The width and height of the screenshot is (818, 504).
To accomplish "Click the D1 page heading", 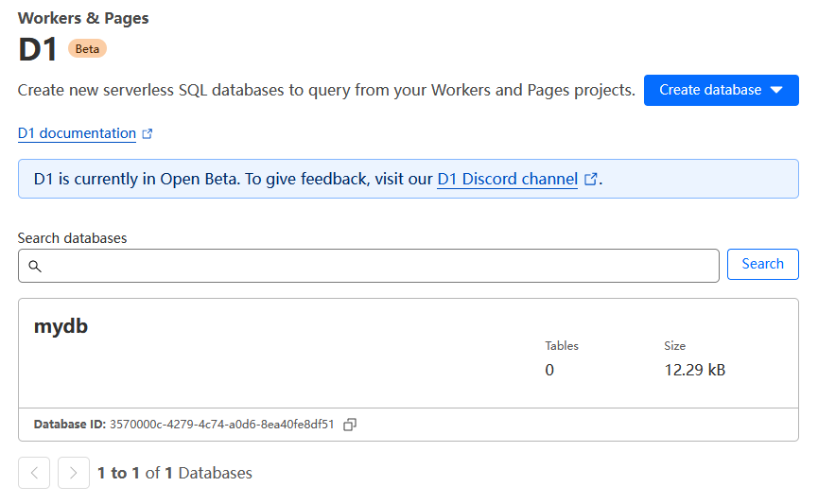I will click(x=38, y=49).
